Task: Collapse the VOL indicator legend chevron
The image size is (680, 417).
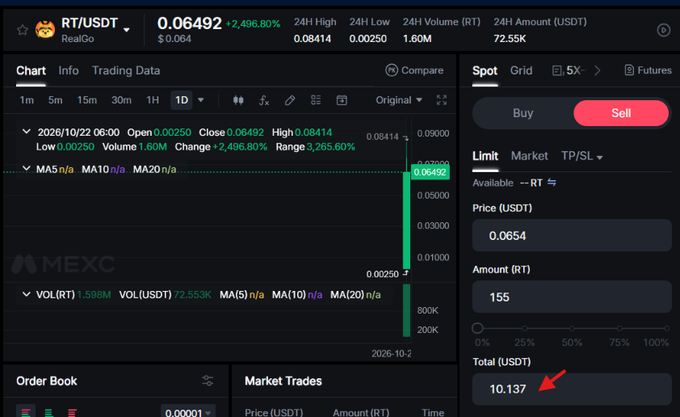Action: coord(26,294)
